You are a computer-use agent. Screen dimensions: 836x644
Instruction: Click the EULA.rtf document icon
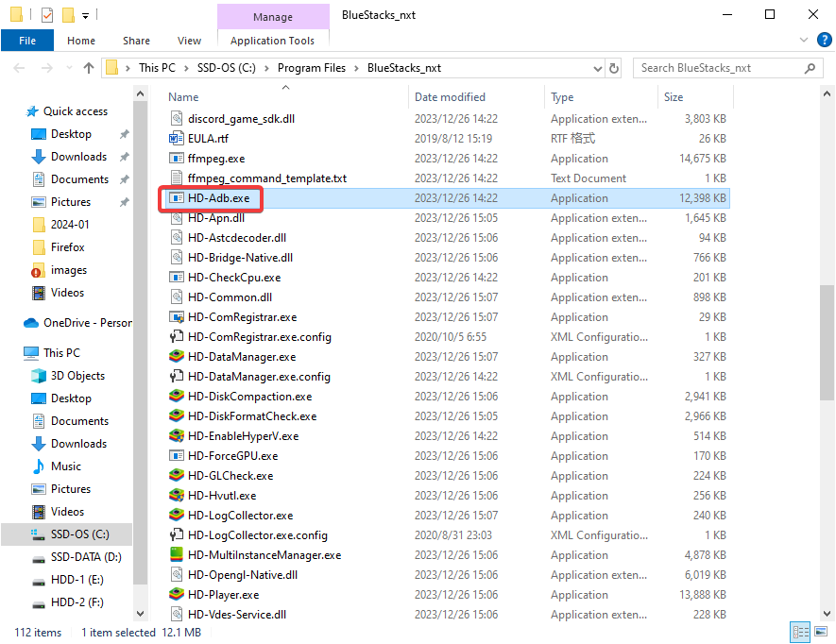coord(176,139)
